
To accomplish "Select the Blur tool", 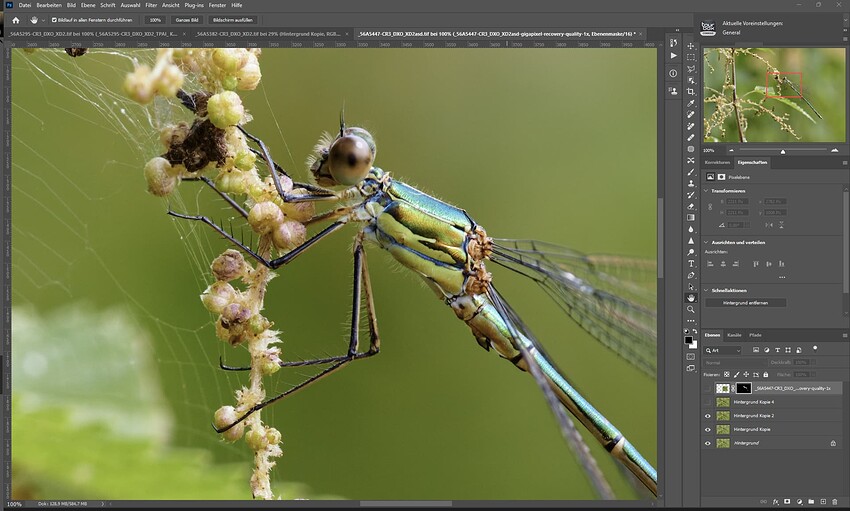I will (691, 229).
